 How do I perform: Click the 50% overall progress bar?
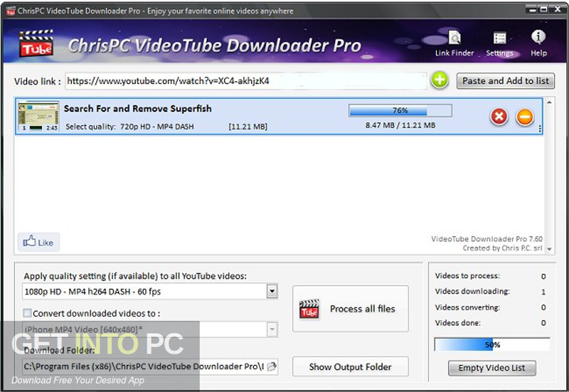tap(492, 344)
